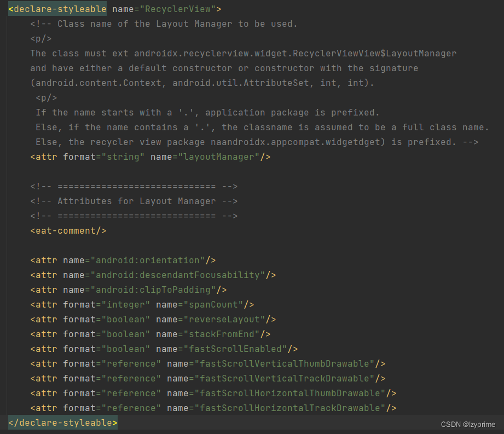Place cursor on the eat-comment tag
This screenshot has width=504, height=434.
click(68, 230)
